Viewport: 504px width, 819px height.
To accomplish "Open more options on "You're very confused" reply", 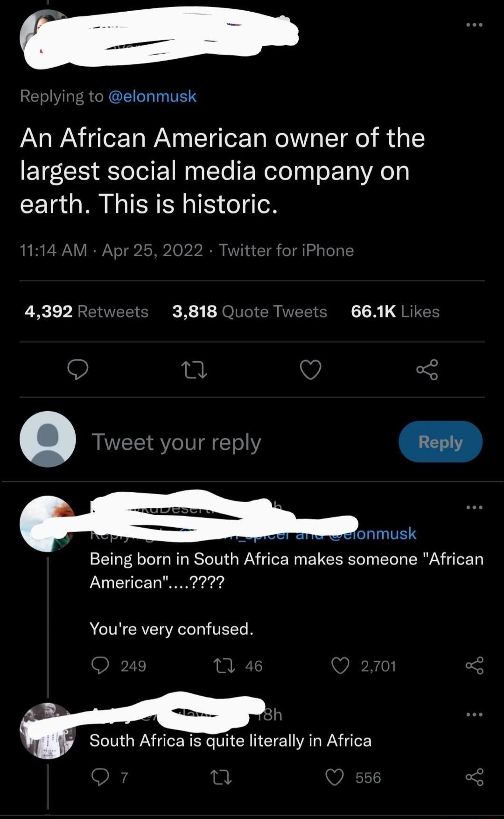I will 474,507.
